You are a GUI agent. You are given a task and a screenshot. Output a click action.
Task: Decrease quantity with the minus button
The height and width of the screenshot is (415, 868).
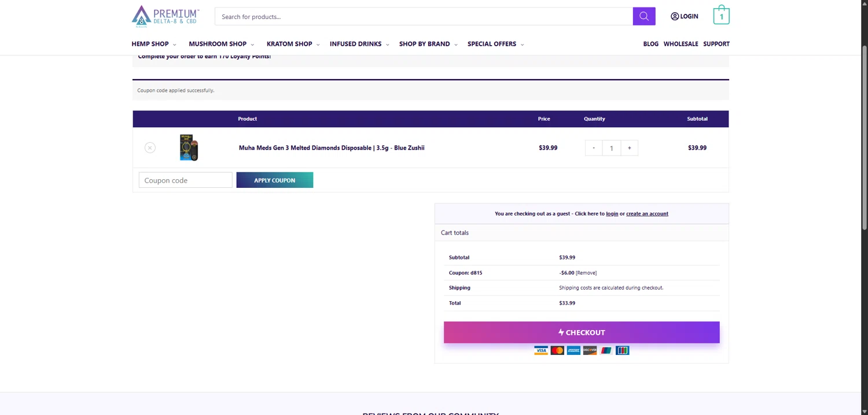594,148
